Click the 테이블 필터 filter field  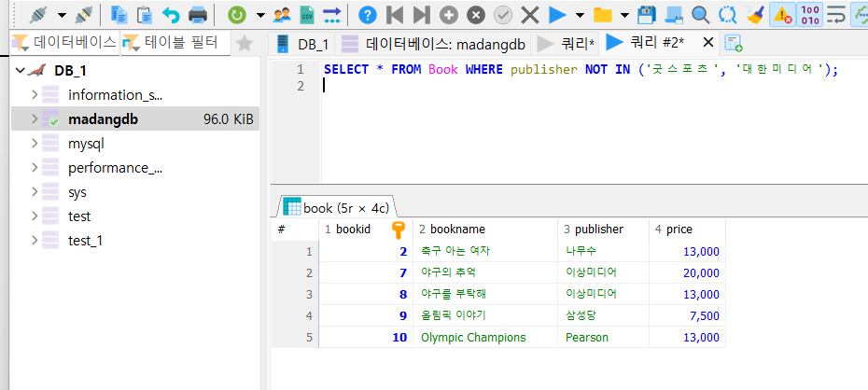pos(176,43)
